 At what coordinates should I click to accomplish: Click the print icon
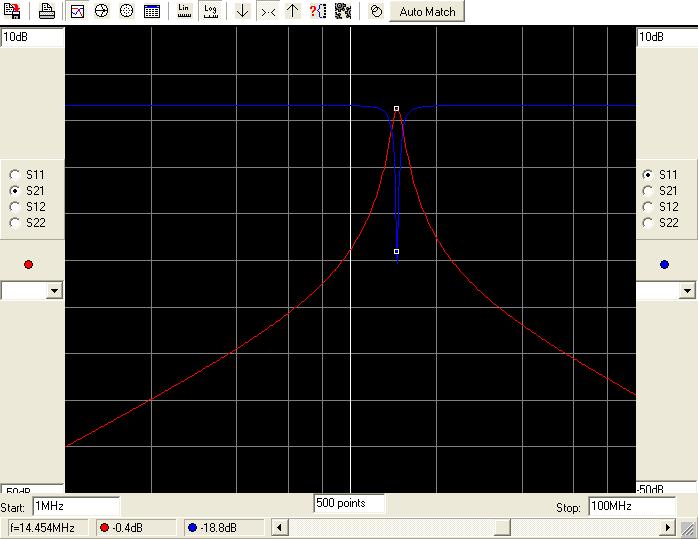pyautogui.click(x=47, y=12)
